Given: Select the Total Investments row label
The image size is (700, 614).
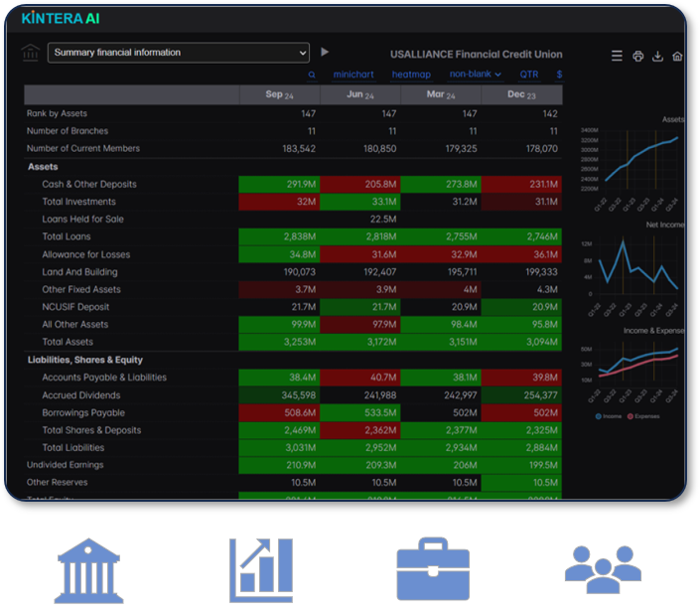Looking at the screenshot, I should click(79, 202).
